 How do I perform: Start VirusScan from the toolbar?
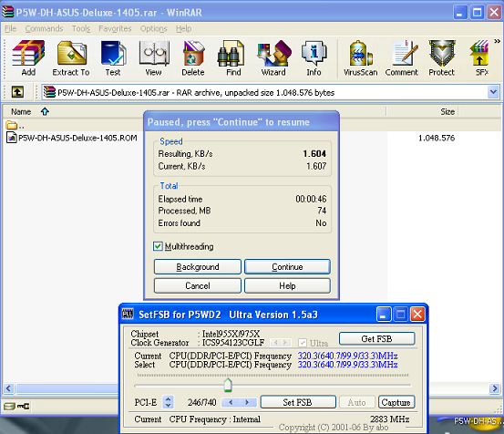(x=360, y=57)
